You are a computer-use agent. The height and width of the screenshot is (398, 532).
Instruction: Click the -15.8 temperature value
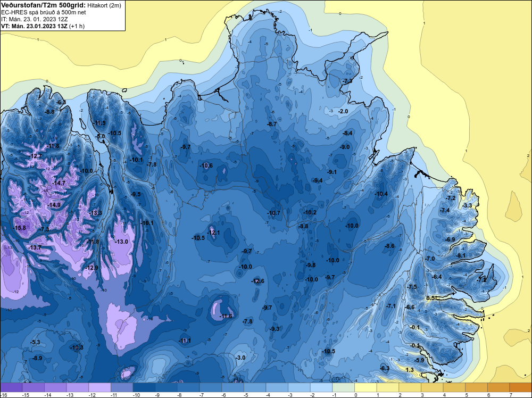click(x=19, y=228)
